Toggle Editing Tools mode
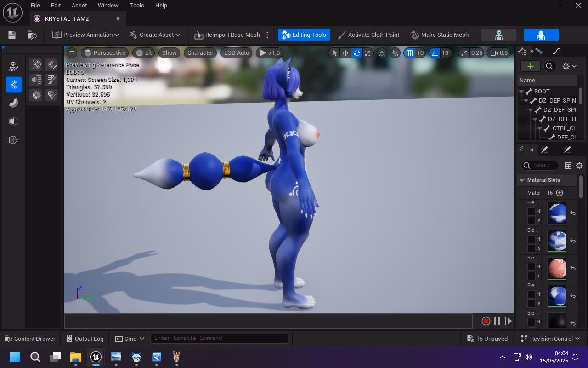 click(x=304, y=35)
